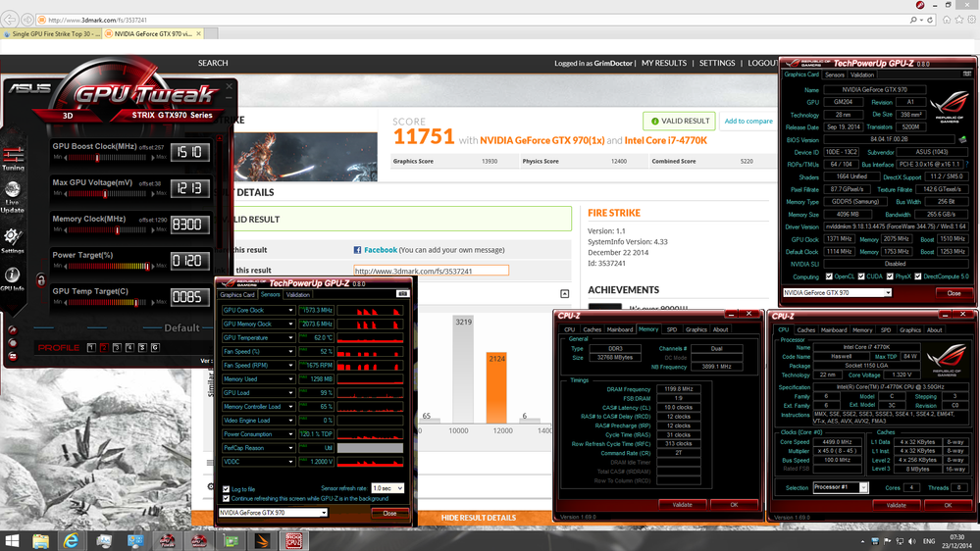The width and height of the screenshot is (980, 551).
Task: Open the ROG CPU-Z taskbar icon
Action: [293, 540]
